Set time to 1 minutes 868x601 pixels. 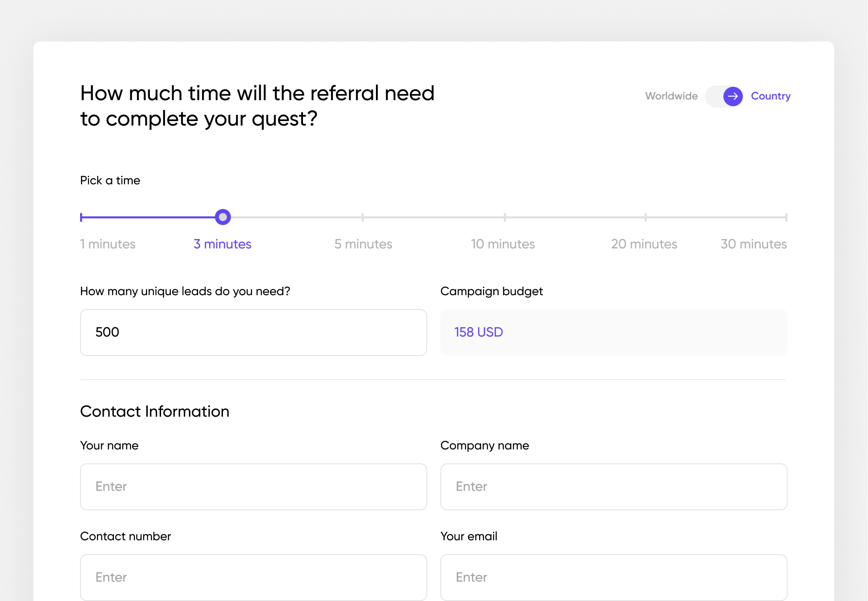click(108, 244)
